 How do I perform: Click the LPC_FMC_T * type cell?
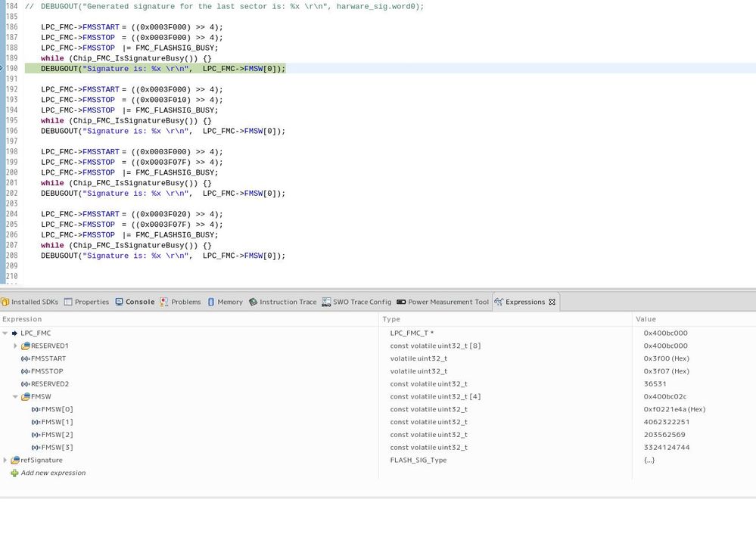click(411, 333)
